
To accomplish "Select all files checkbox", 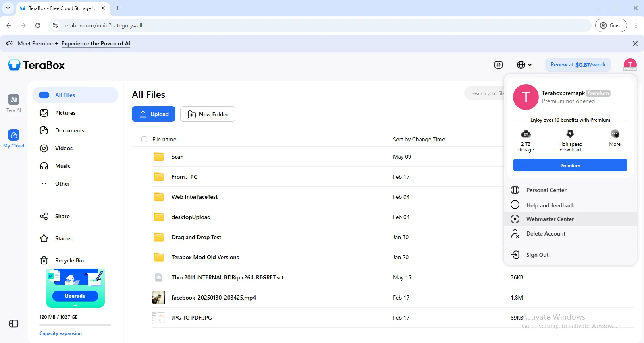I will 144,139.
